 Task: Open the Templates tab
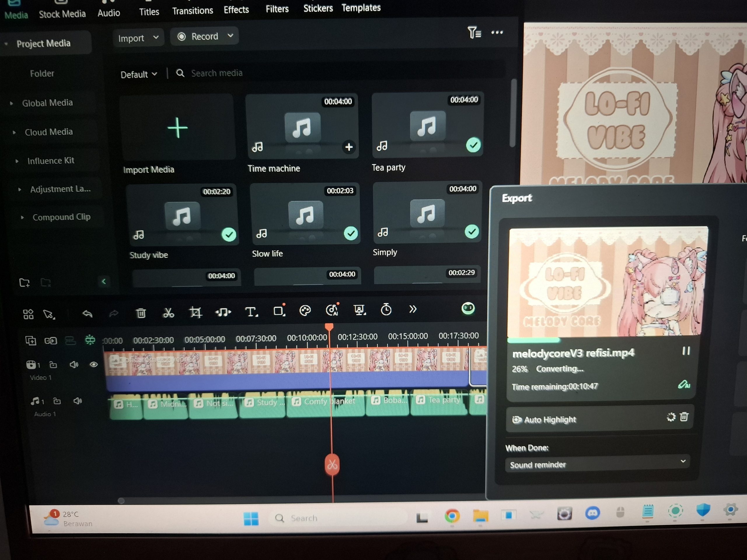tap(361, 7)
